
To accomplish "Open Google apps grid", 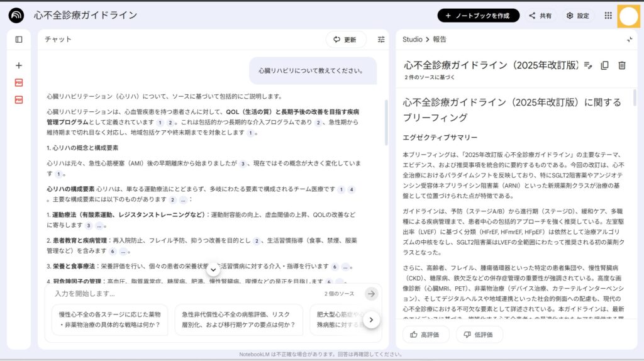I will pyautogui.click(x=608, y=16).
